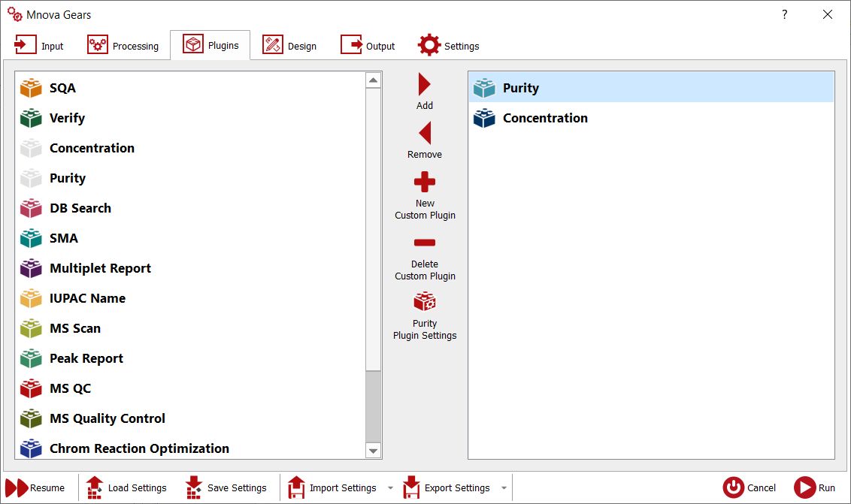Click the Mnova Gears app icon in title bar
851x504 pixels.
[14, 14]
